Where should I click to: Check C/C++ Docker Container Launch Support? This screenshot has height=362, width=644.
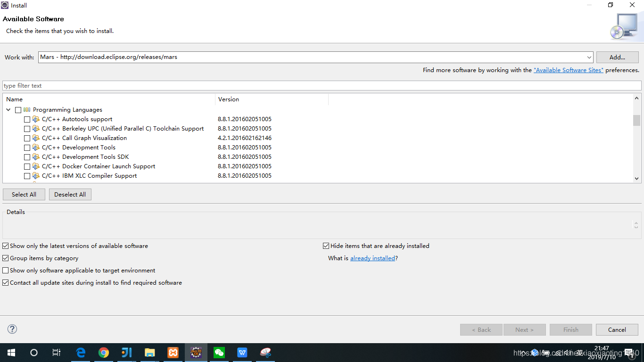click(x=27, y=166)
